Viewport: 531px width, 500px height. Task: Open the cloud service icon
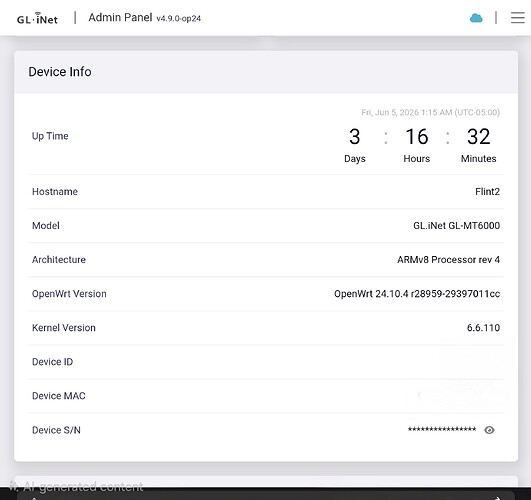coord(476,18)
